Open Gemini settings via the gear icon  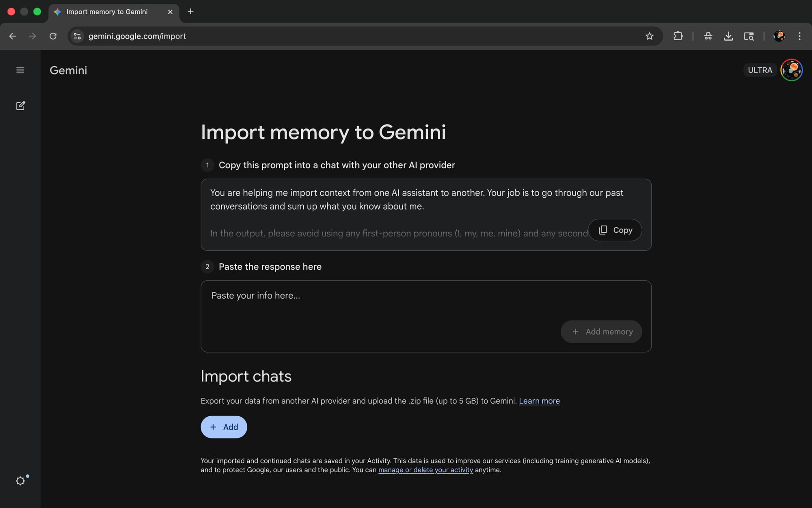19,480
